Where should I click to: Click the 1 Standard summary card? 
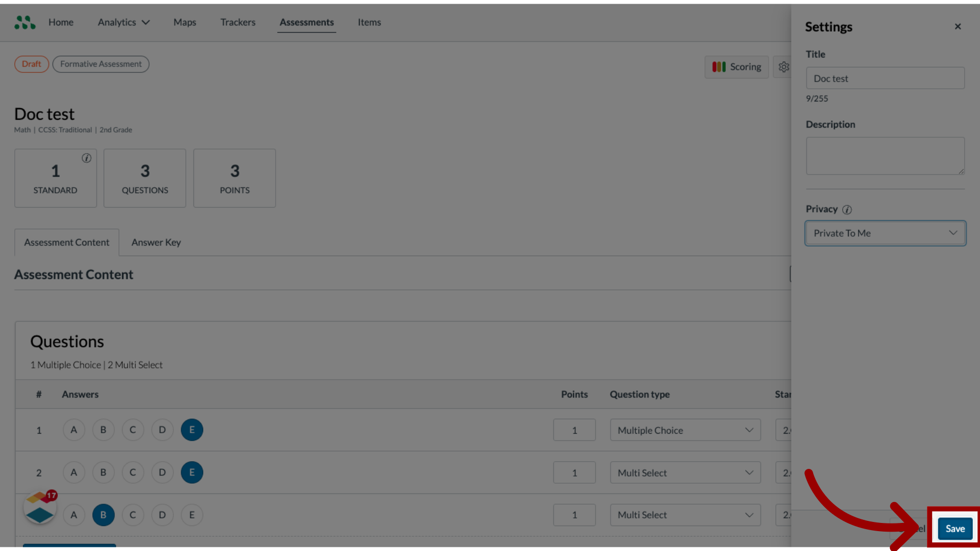[56, 178]
